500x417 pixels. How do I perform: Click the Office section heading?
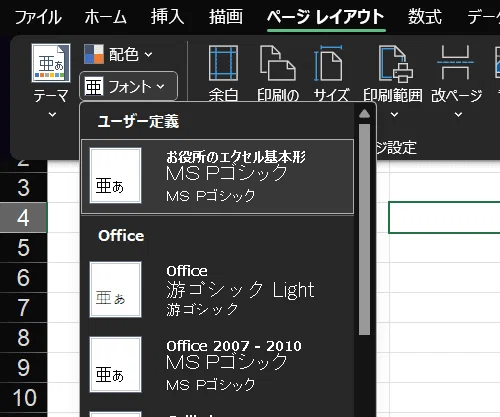click(121, 236)
